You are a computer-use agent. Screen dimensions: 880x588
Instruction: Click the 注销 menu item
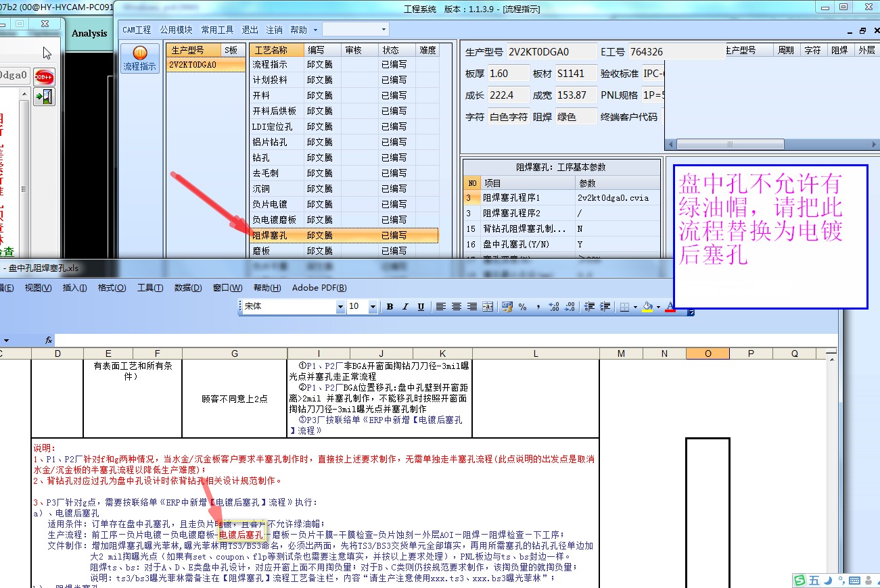[274, 30]
